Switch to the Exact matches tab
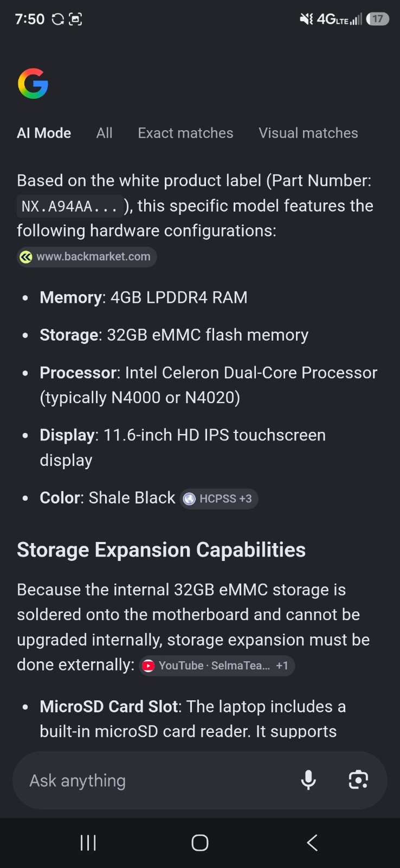Viewport: 400px width, 868px height. click(x=185, y=133)
